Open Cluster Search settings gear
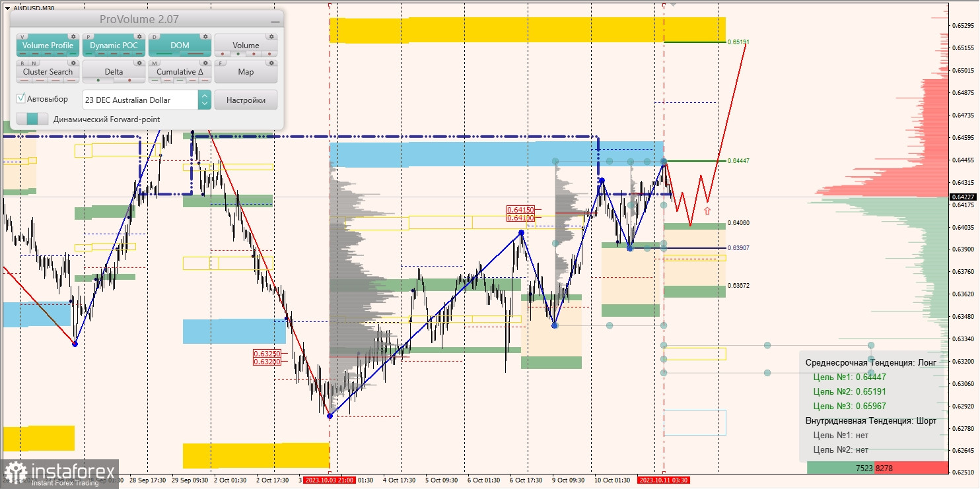The height and width of the screenshot is (489, 980). tap(73, 63)
